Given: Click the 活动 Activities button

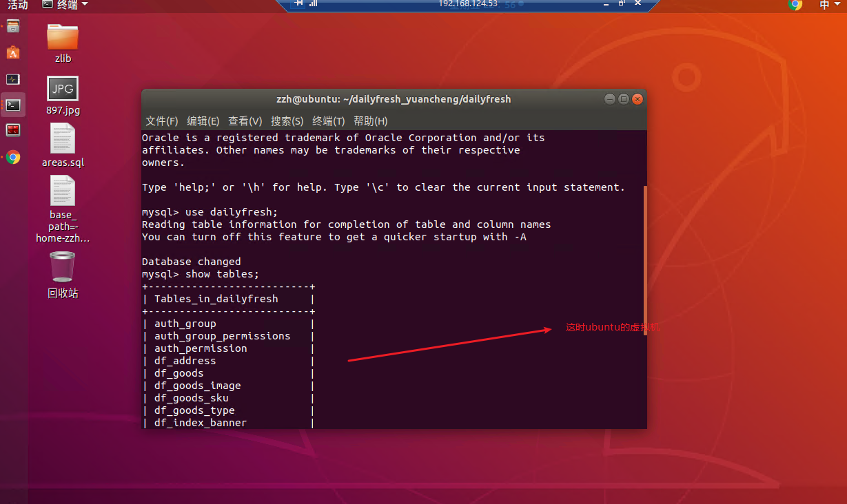Looking at the screenshot, I should [x=18, y=5].
